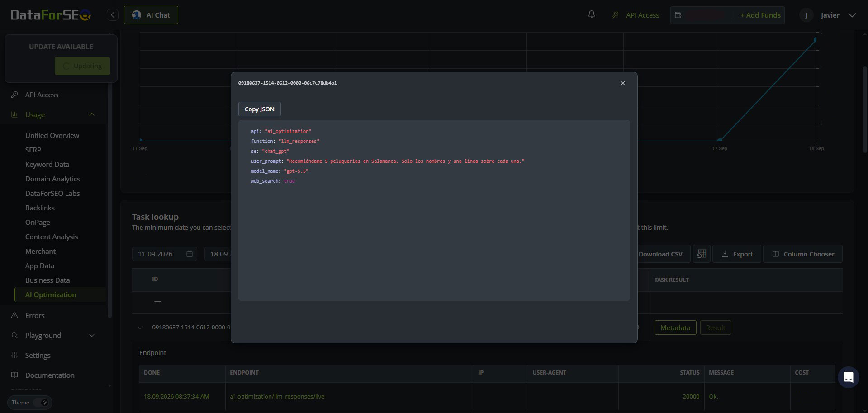
Task: Open SERP usage page
Action: click(x=33, y=150)
